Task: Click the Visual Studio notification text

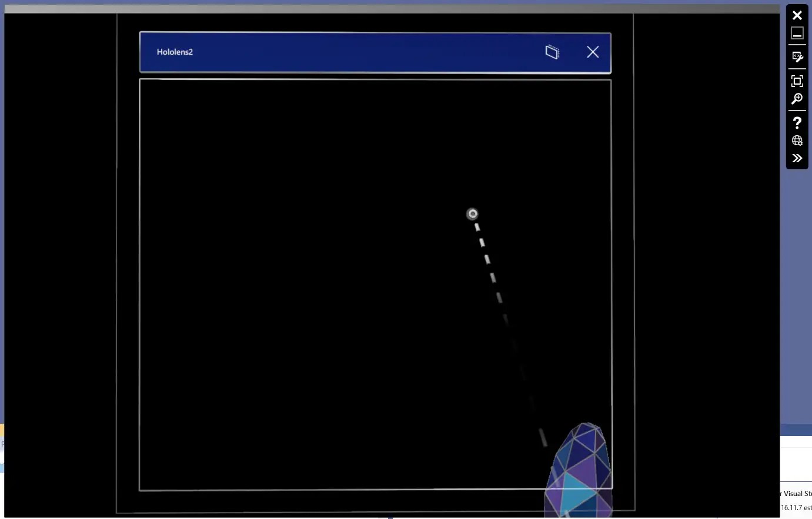Action: (x=795, y=493)
